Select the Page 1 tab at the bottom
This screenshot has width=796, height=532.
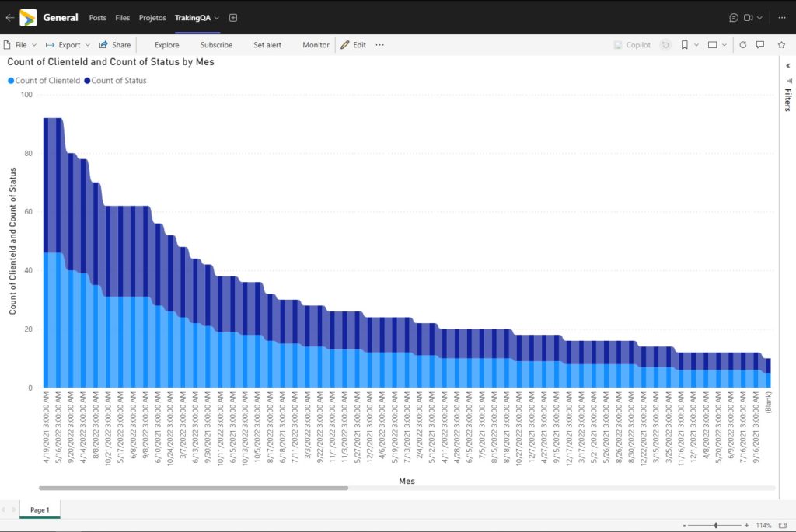[x=39, y=510]
